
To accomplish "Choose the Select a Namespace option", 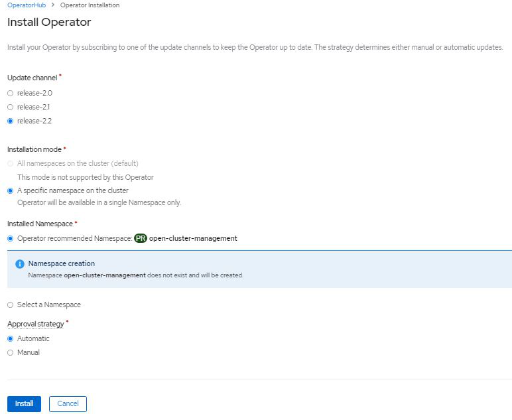I will tap(10, 305).
